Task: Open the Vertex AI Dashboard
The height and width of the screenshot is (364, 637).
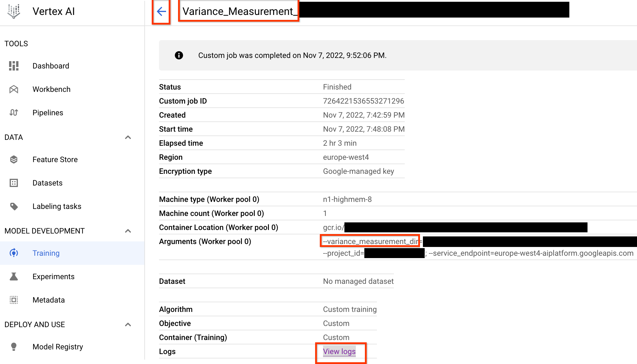Action: point(51,66)
